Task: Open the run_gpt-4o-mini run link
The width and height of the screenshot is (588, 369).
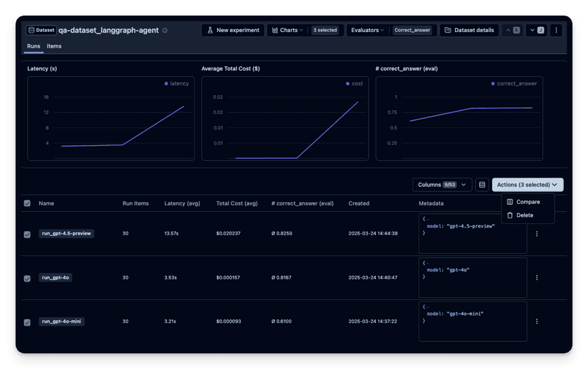Action: 62,321
